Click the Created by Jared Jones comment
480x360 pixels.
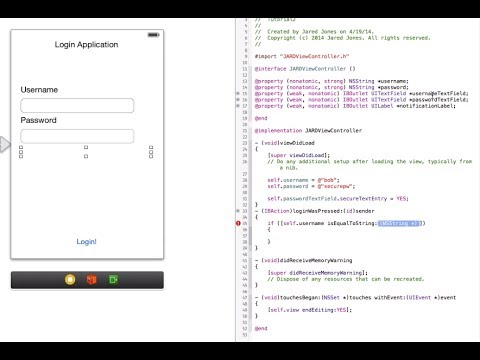pos(314,32)
